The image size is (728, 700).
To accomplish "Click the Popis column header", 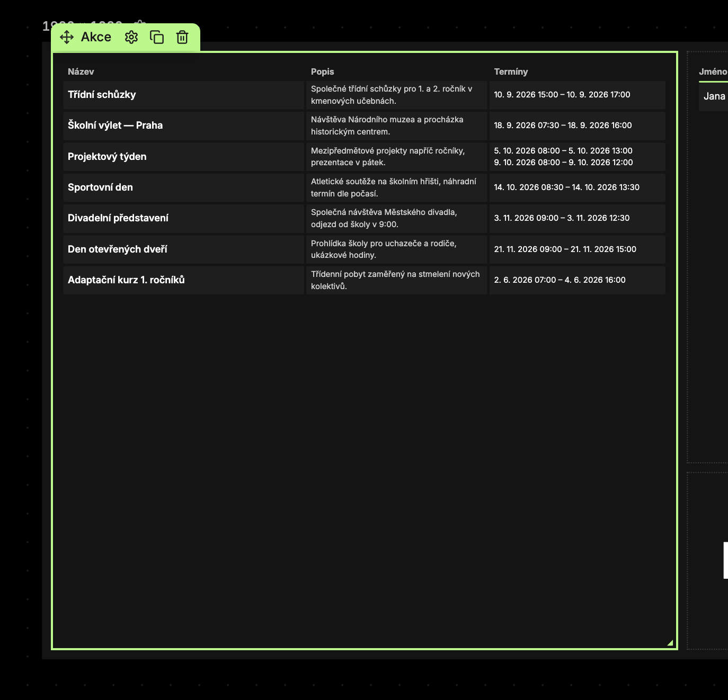I will tap(323, 71).
